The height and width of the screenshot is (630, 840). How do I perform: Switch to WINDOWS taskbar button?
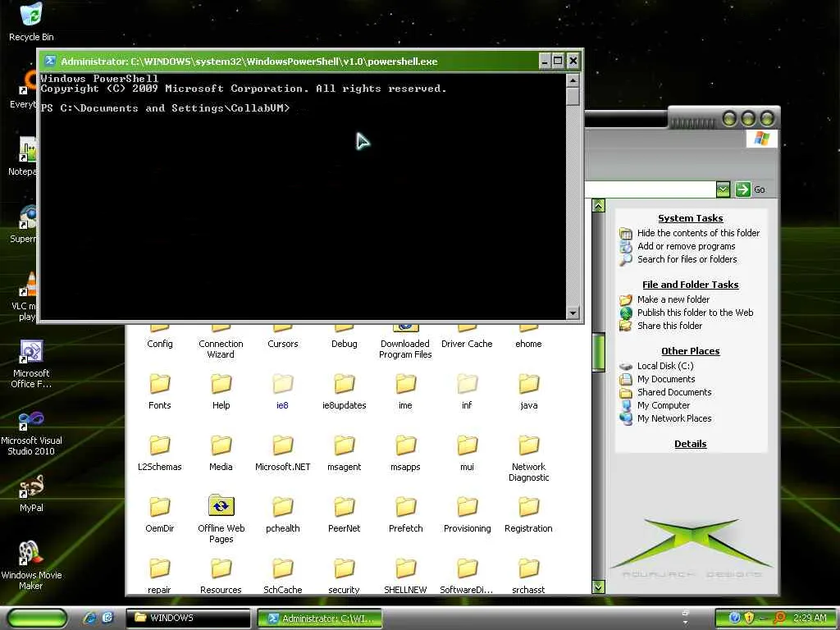coord(188,618)
